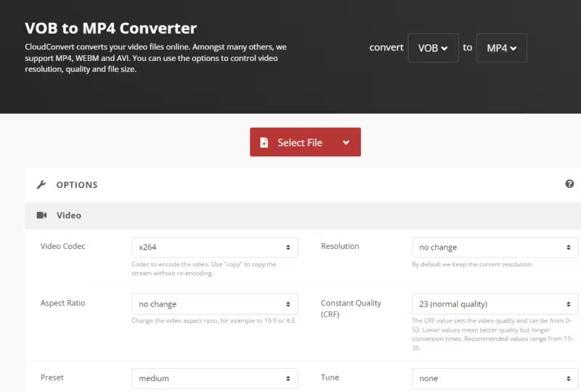Click the Video Codec label

coord(62,246)
